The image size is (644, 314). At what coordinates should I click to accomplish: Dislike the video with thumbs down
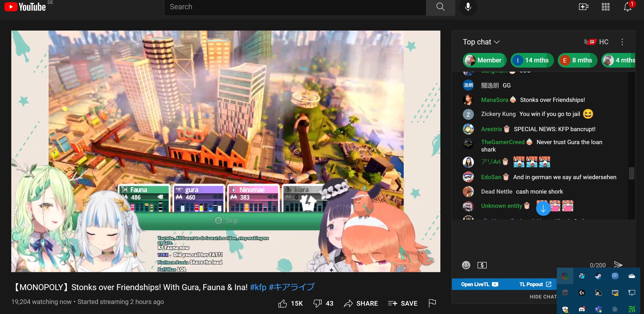point(323,303)
